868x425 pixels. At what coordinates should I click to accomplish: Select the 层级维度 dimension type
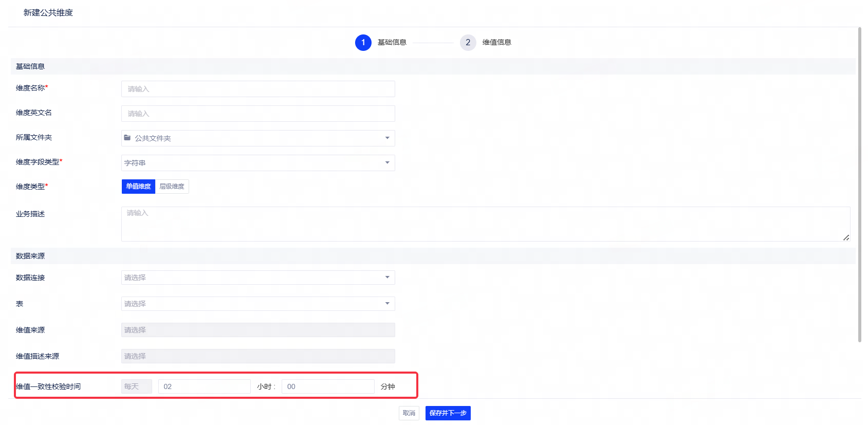172,187
